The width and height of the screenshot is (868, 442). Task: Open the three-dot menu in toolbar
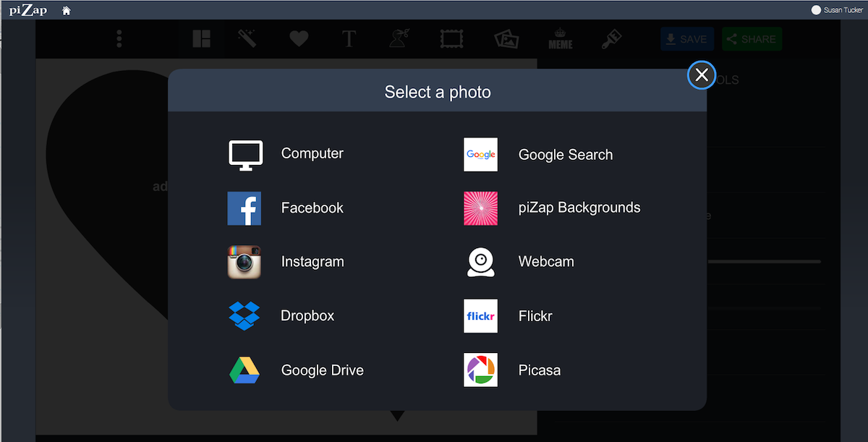tap(119, 39)
